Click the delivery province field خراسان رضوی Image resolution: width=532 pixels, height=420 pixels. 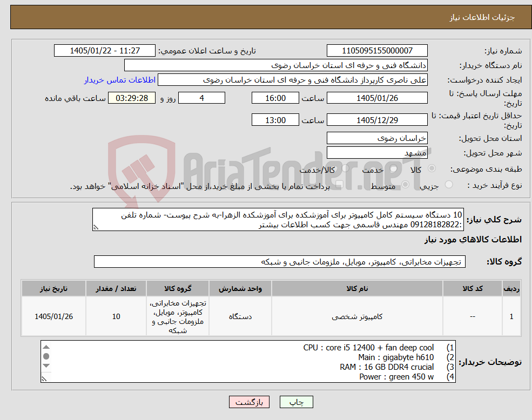(377, 138)
